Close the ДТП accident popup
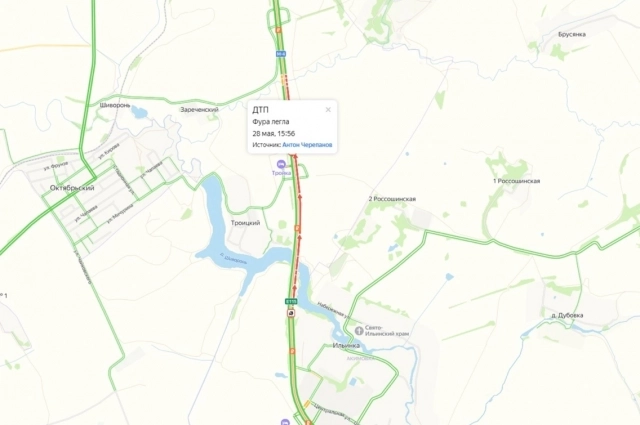640x425 pixels. pyautogui.click(x=328, y=109)
